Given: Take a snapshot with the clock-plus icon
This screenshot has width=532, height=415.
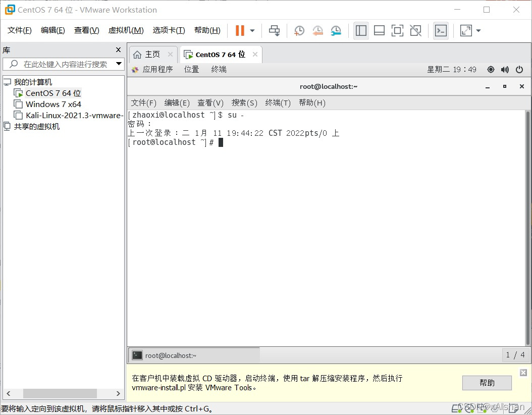Looking at the screenshot, I should point(299,30).
